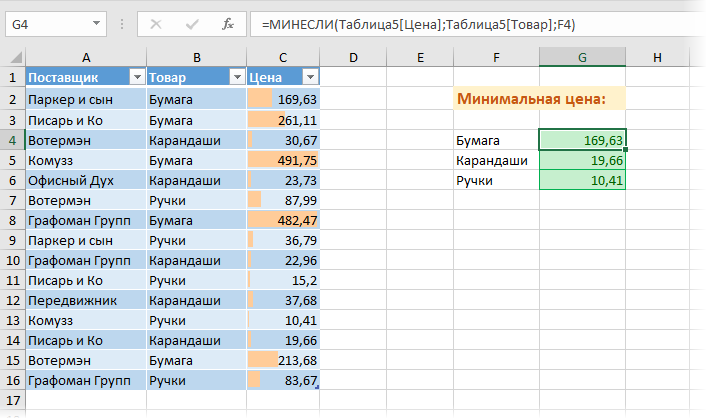Select row 17 header
This screenshot has width=707, height=419.
[13, 401]
